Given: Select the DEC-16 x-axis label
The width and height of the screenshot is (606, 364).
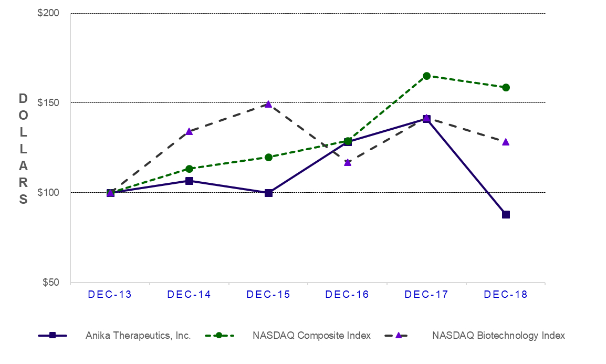Looking at the screenshot, I should (347, 295).
